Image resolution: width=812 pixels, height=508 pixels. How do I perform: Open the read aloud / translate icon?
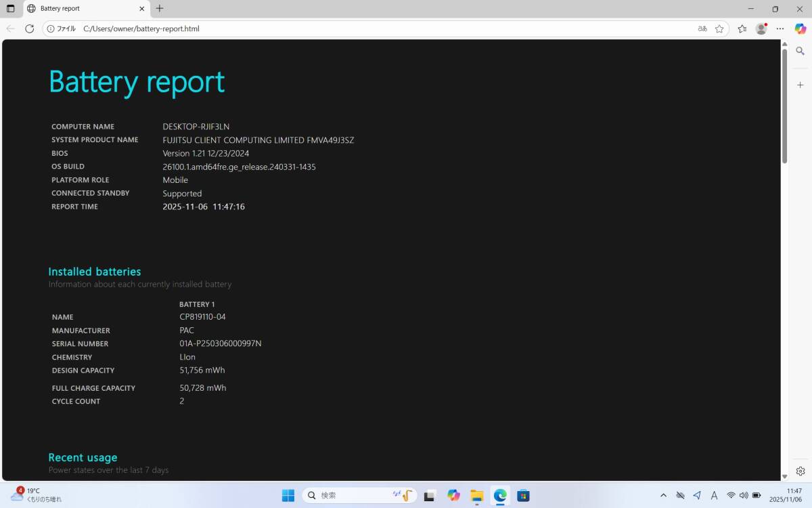702,28
